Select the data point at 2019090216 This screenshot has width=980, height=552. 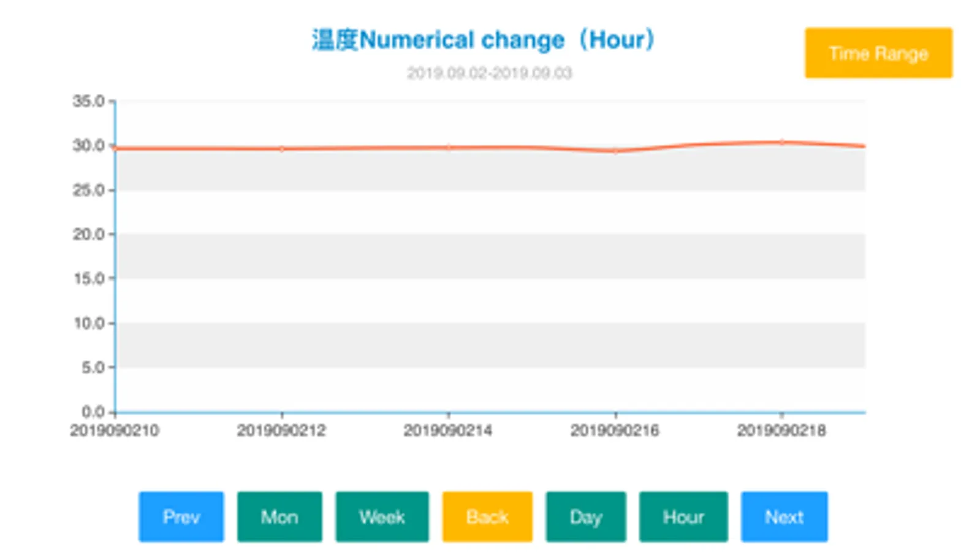pos(615,151)
